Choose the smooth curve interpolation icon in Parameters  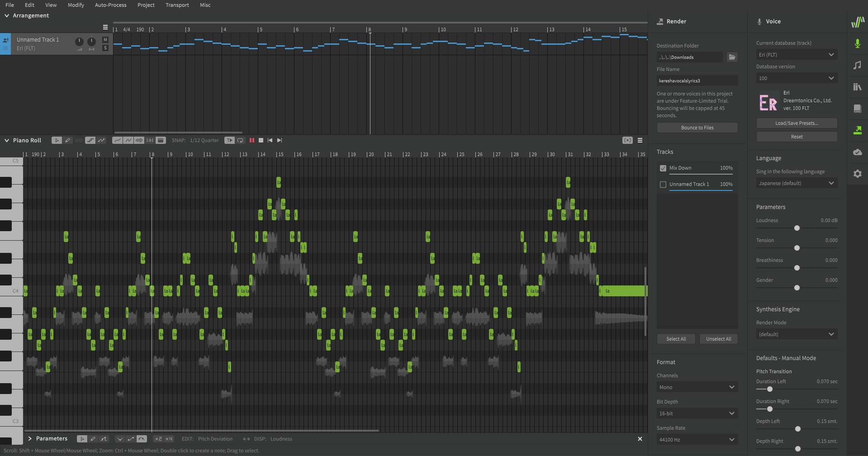tap(142, 439)
